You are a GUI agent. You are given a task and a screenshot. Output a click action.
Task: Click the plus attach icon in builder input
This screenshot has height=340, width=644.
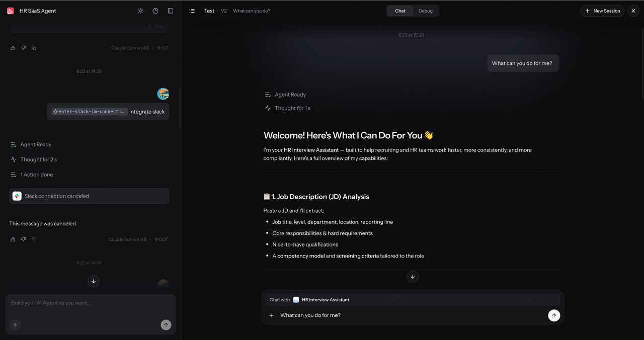tap(15, 325)
